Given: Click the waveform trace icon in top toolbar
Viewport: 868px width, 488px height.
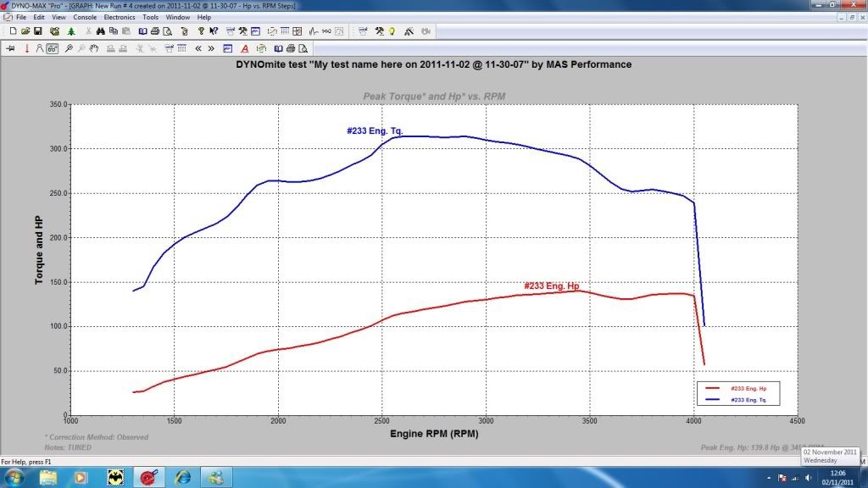Looking at the screenshot, I should coord(314,31).
